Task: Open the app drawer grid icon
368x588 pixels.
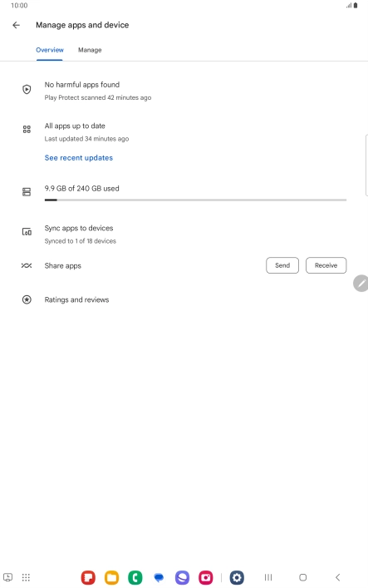Action: [x=26, y=577]
